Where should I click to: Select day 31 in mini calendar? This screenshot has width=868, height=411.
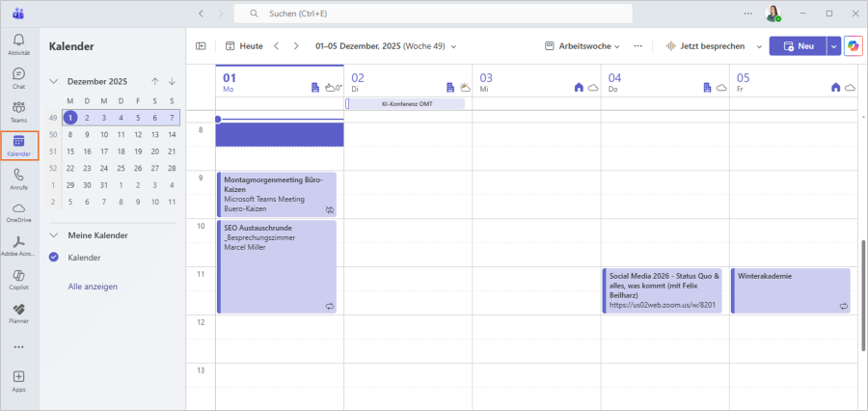tap(104, 185)
